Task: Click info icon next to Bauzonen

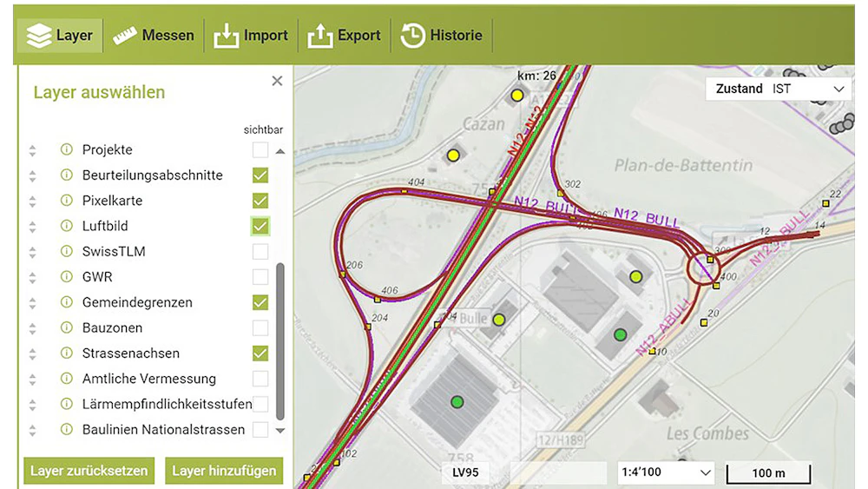Action: (66, 328)
